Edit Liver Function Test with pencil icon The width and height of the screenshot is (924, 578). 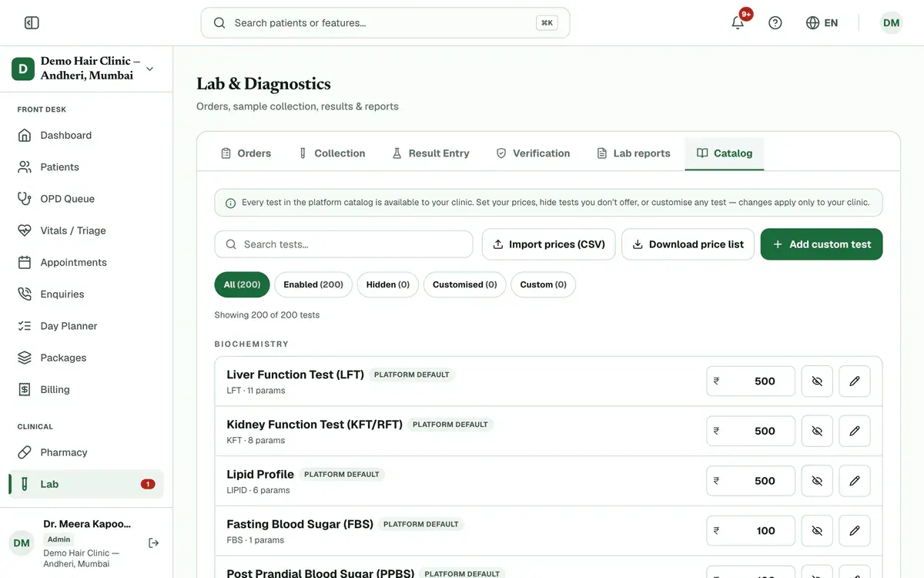855,381
